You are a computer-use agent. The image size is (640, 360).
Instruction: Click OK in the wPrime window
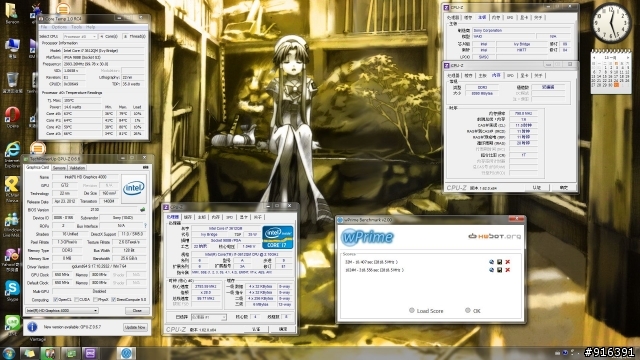pyautogui.click(x=473, y=311)
